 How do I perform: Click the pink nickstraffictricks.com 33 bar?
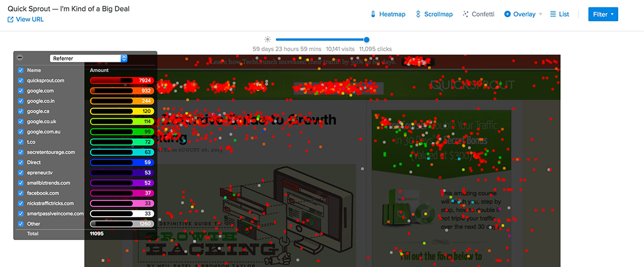pos(122,203)
